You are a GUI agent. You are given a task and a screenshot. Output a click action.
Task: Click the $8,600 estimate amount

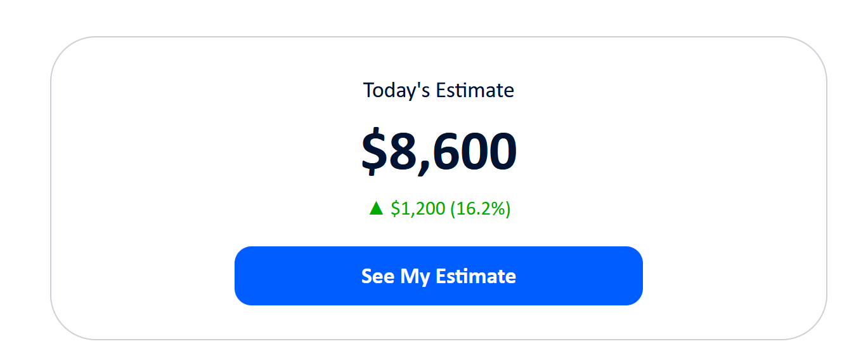click(x=438, y=151)
